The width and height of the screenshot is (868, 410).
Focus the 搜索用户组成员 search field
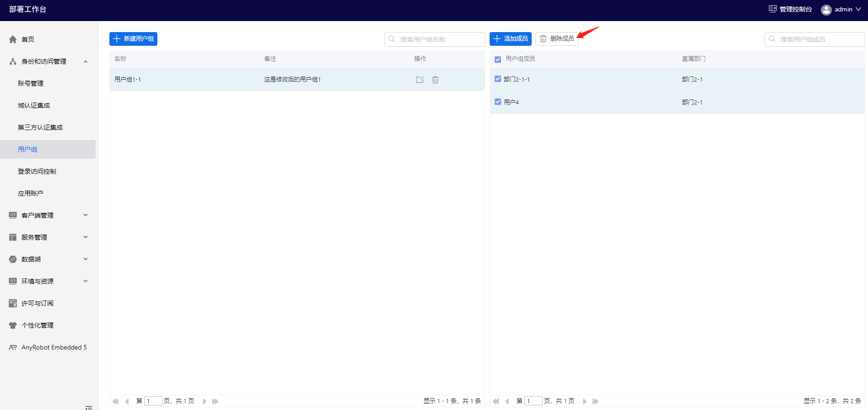[x=815, y=39]
